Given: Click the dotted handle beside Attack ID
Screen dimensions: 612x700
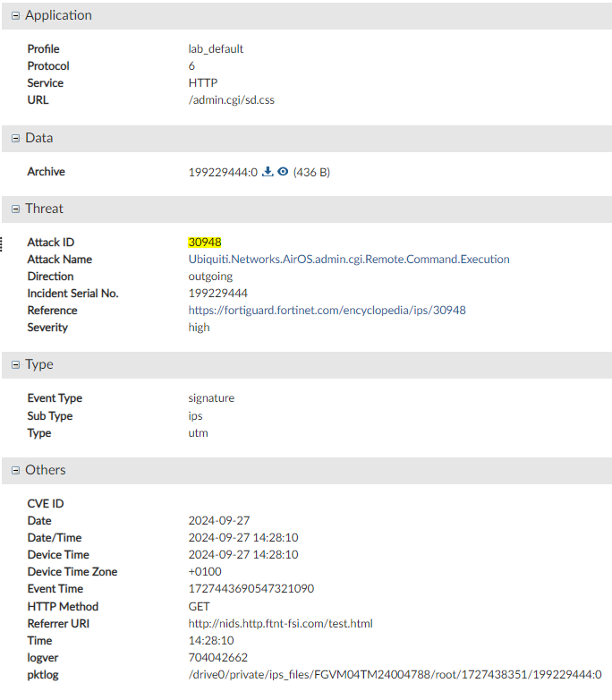Looking at the screenshot, I should (x=3, y=243).
